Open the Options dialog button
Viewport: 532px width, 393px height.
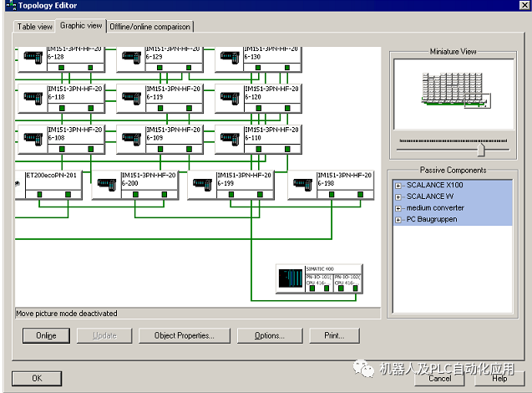[270, 335]
